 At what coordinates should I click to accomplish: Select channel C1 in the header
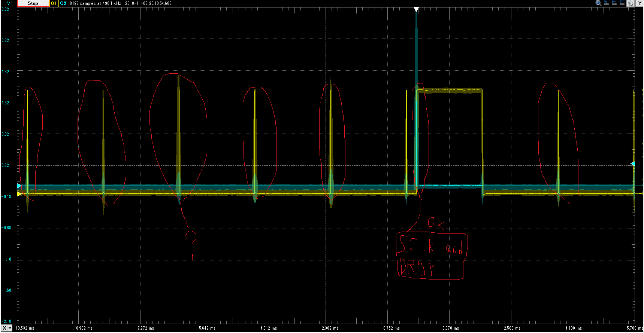[54, 3]
